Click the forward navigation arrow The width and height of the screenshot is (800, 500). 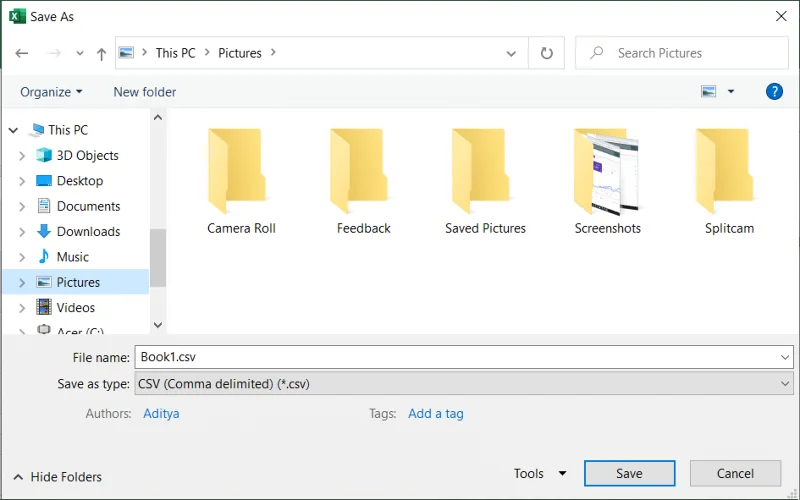(54, 53)
